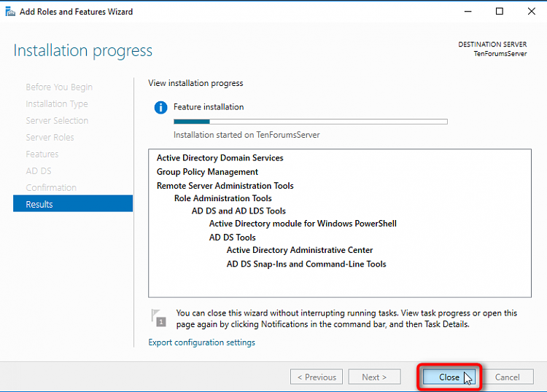Click the Previous button
This screenshot has height=392, width=547.
(317, 377)
